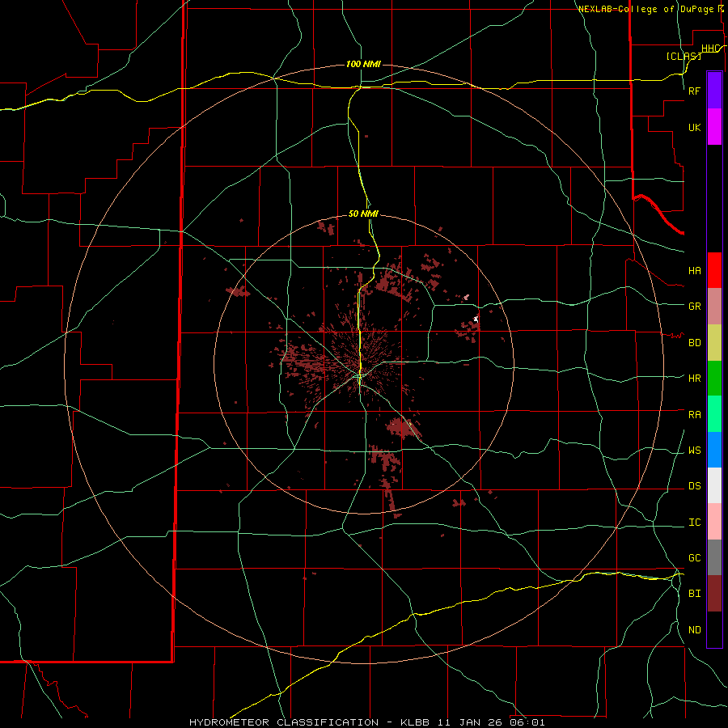Screen dimensions: 728x728
Task: Click the BI brown legend swatch
Action: pos(714,594)
